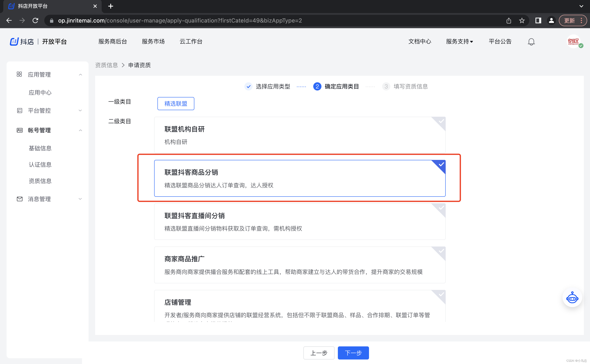
Task: Click the 下一步 button
Action: 353,353
